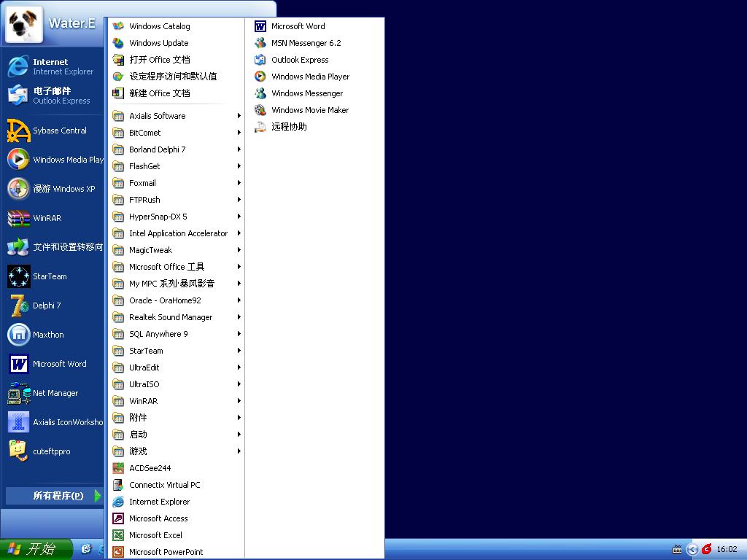This screenshot has width=747, height=560.
Task: Click the red tray icon next to the clock
Action: (x=706, y=549)
